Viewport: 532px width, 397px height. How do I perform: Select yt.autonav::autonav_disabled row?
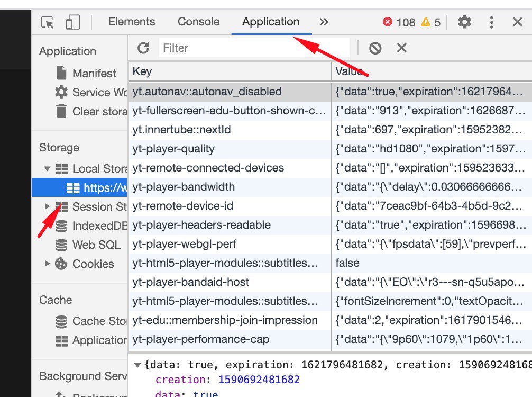[x=330, y=92]
